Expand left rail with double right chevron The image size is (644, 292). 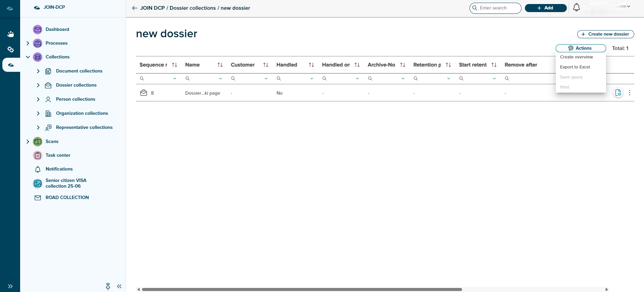10,286
